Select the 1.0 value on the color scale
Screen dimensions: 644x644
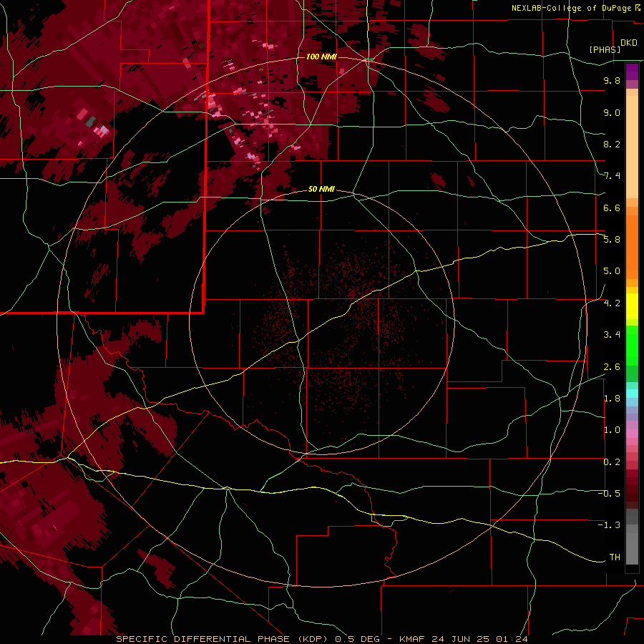[x=612, y=430]
